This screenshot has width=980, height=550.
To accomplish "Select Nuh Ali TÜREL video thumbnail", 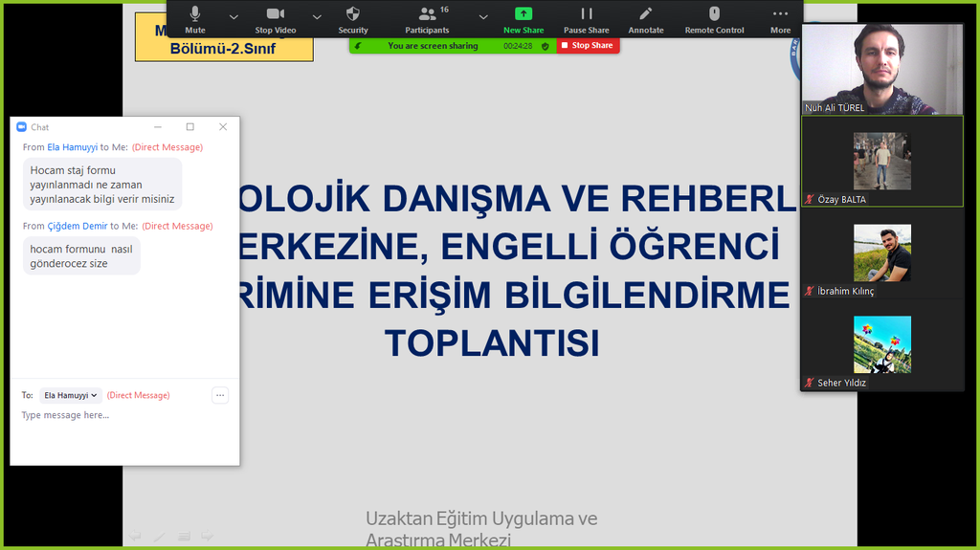I will 882,70.
